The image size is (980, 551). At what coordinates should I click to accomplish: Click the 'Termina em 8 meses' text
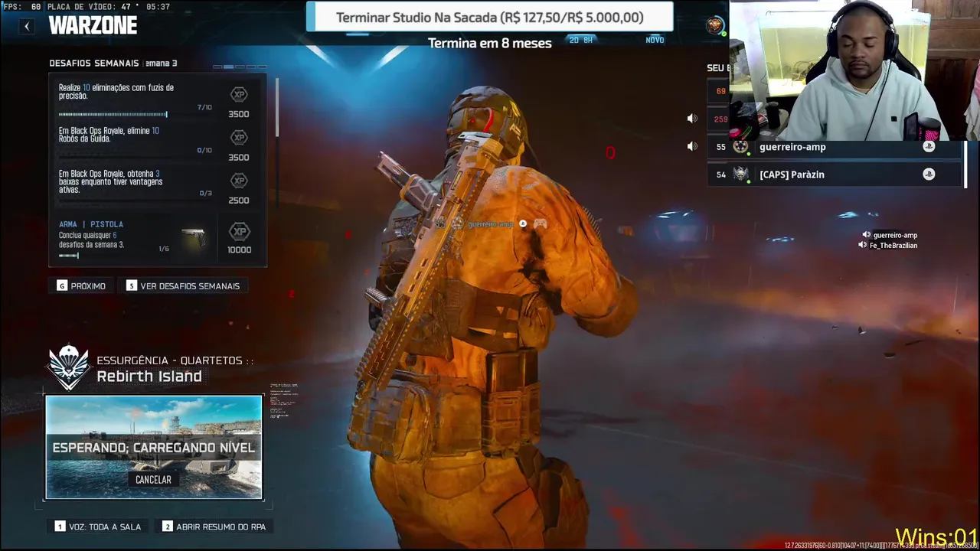pos(490,43)
